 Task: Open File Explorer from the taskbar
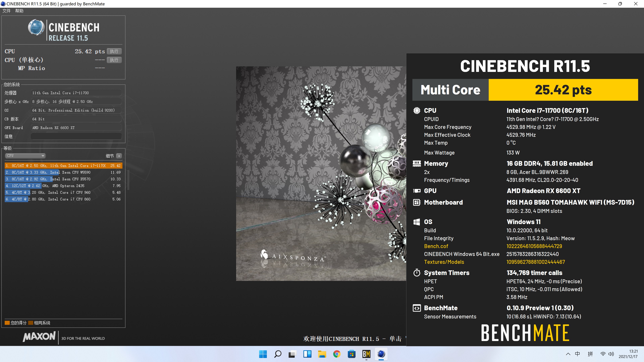click(322, 354)
